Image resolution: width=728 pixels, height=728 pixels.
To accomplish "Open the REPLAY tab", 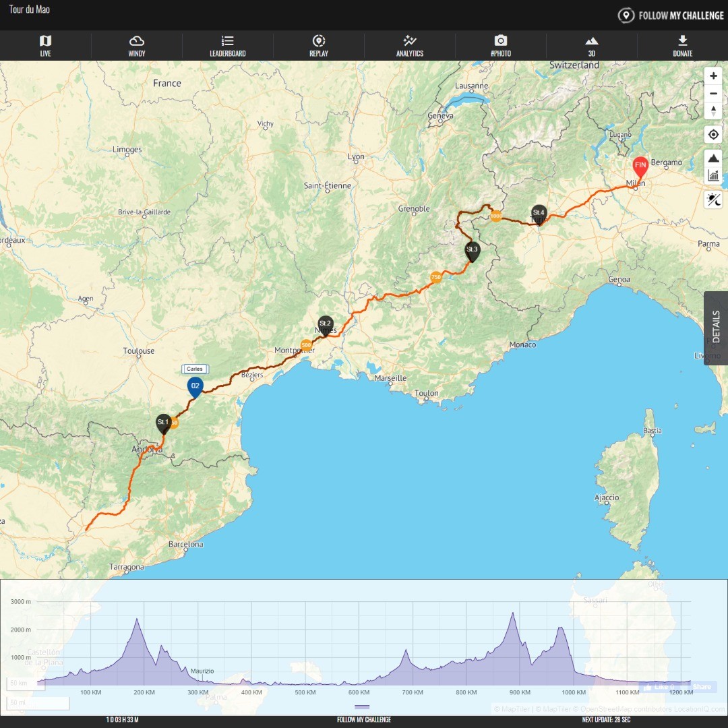I will pyautogui.click(x=318, y=44).
